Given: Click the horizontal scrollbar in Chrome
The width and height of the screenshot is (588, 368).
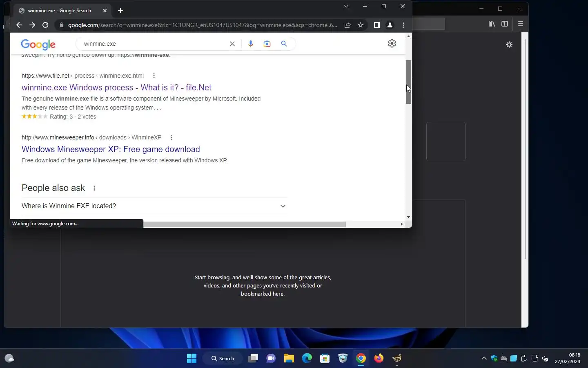Looking at the screenshot, I should tap(244, 224).
